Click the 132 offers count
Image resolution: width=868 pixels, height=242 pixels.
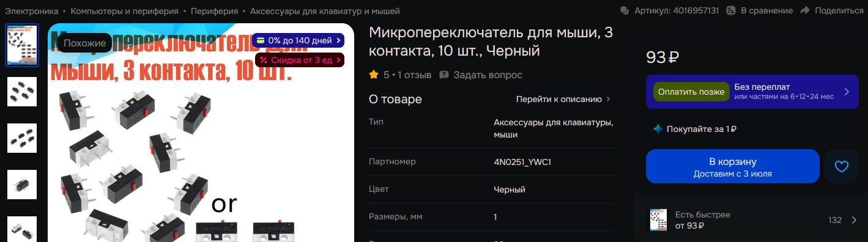(x=835, y=220)
